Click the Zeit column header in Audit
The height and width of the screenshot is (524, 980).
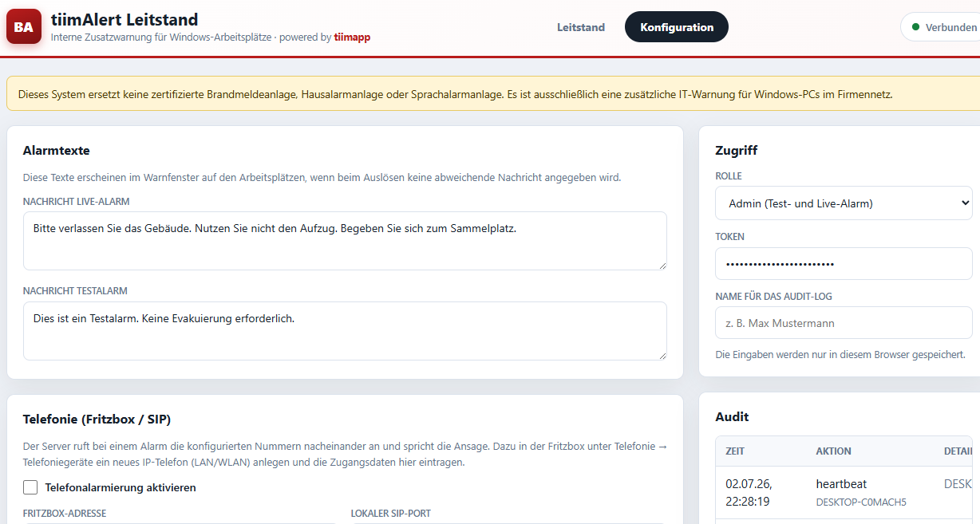click(735, 451)
